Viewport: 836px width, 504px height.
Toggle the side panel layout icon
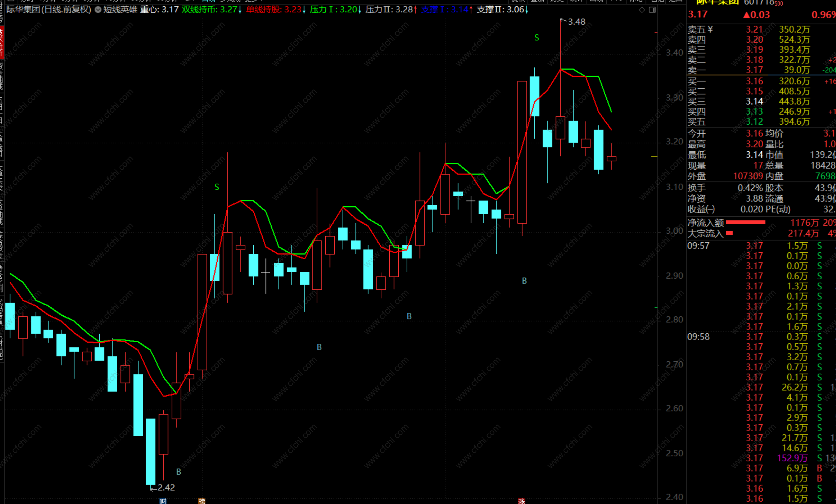tap(652, 10)
